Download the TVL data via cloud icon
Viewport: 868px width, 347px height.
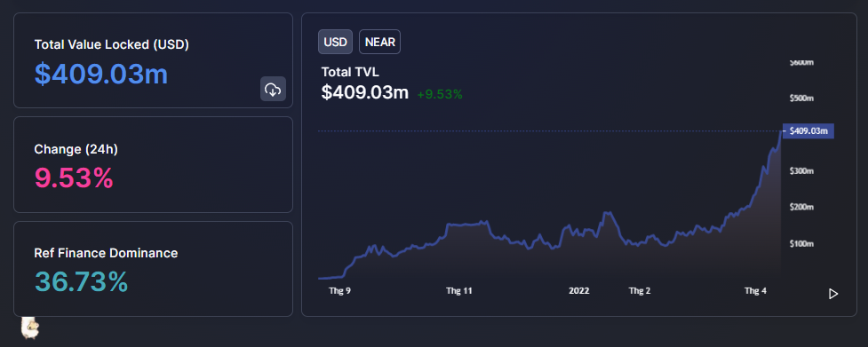click(x=273, y=89)
